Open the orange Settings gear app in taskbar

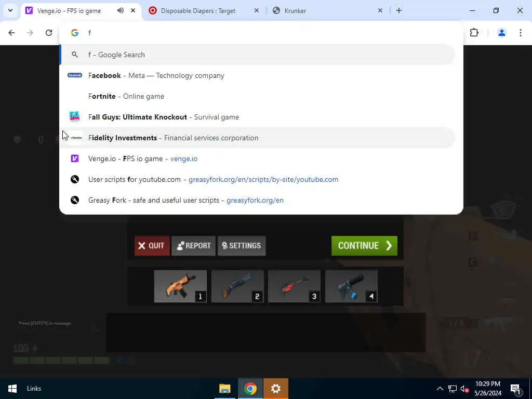point(275,389)
